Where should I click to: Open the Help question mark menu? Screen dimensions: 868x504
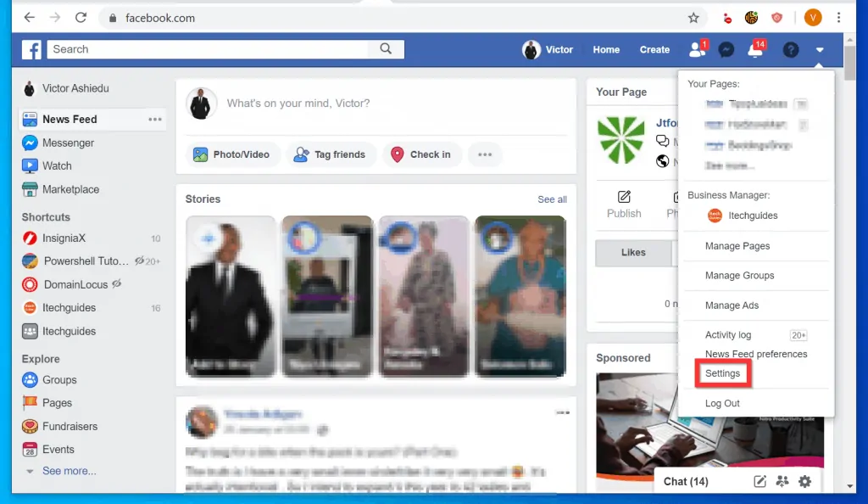tap(790, 50)
